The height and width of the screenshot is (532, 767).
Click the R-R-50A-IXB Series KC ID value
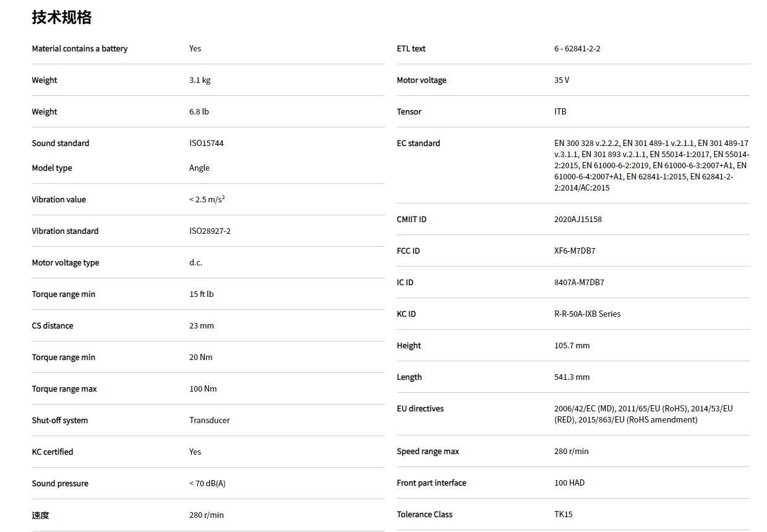587,314
